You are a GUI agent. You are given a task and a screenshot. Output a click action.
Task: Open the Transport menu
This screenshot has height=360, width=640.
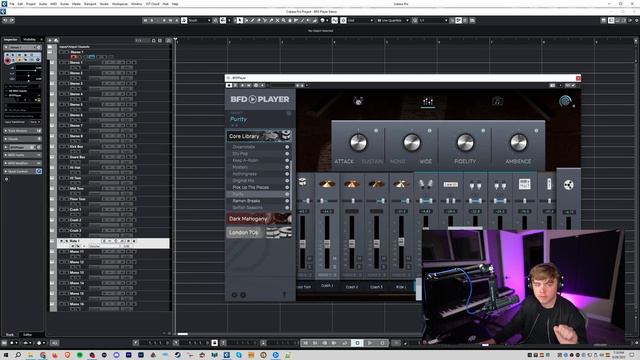pyautogui.click(x=90, y=4)
